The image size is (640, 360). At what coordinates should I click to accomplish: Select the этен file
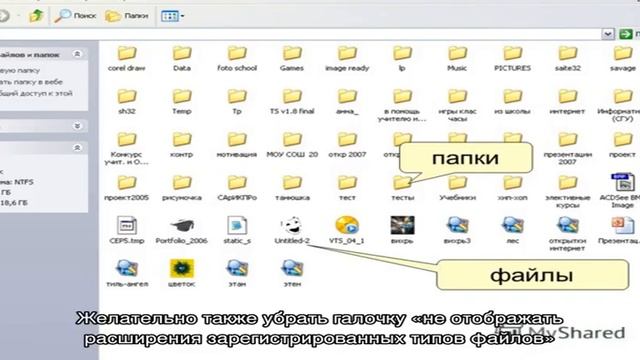(292, 273)
